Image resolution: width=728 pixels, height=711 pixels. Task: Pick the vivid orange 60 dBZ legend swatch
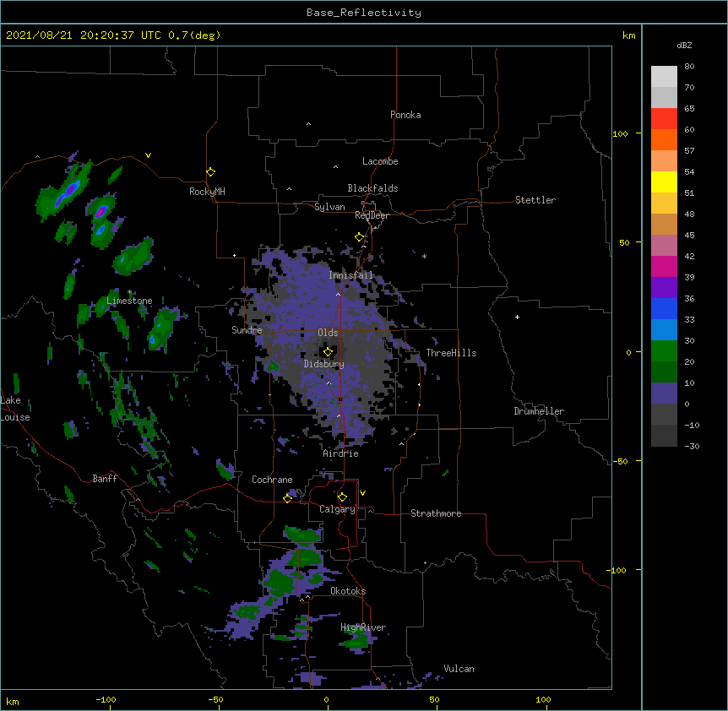point(664,139)
